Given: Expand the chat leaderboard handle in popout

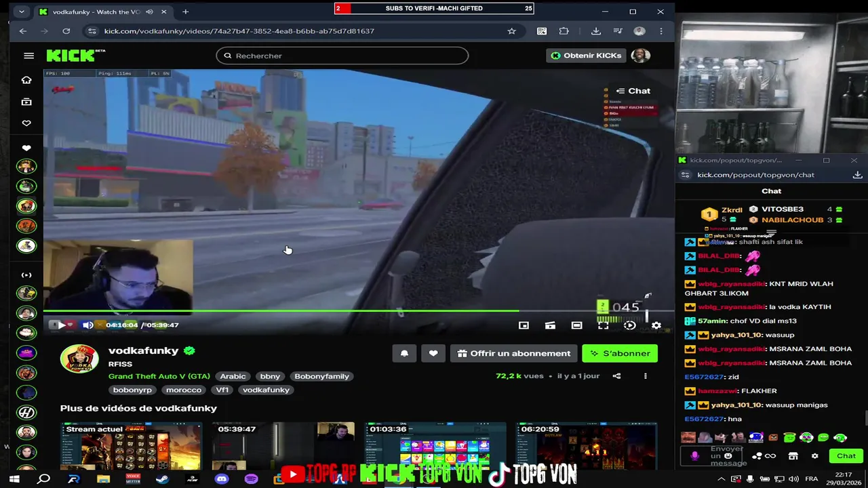Looking at the screenshot, I should [x=771, y=232].
